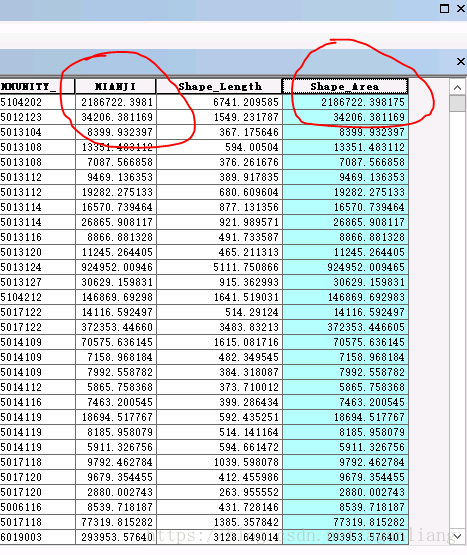Select Shape_Length value 514.29124
Screen dimensions: 467x555
point(220,312)
